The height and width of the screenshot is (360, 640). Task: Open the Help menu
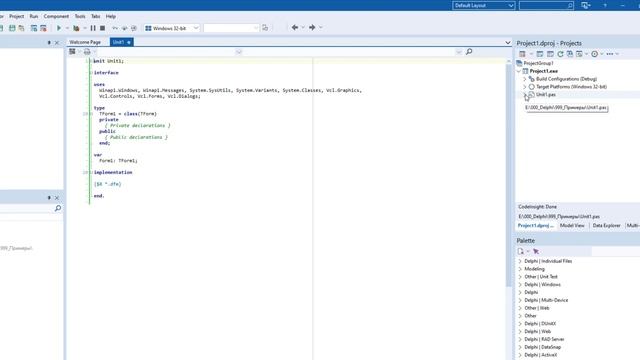(111, 16)
